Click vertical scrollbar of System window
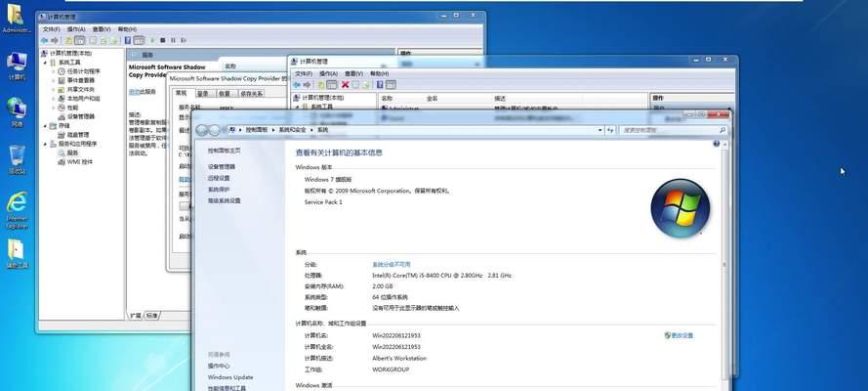The image size is (868, 391). coord(725,265)
